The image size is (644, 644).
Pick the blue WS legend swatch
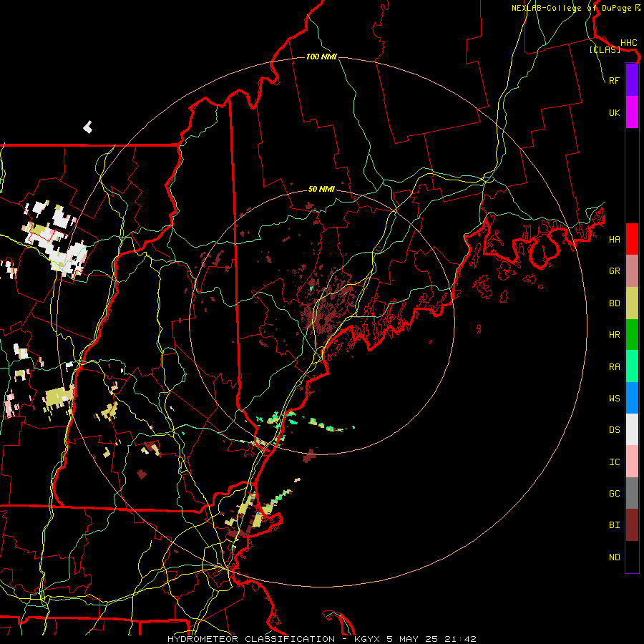pyautogui.click(x=632, y=398)
